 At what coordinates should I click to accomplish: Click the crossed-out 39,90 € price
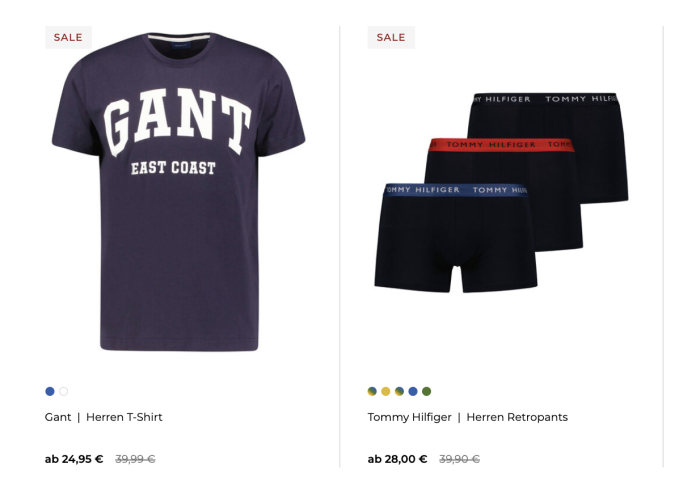tap(459, 459)
